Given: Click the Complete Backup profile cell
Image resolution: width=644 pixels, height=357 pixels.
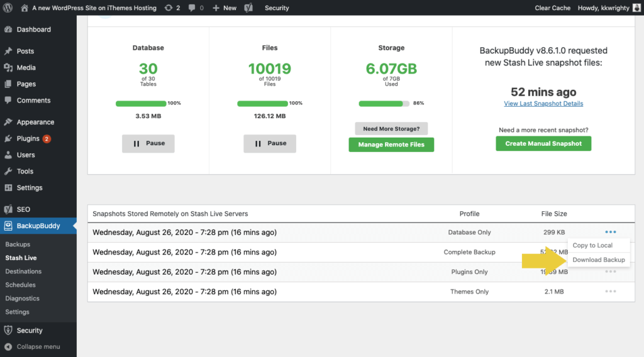Looking at the screenshot, I should [x=469, y=252].
